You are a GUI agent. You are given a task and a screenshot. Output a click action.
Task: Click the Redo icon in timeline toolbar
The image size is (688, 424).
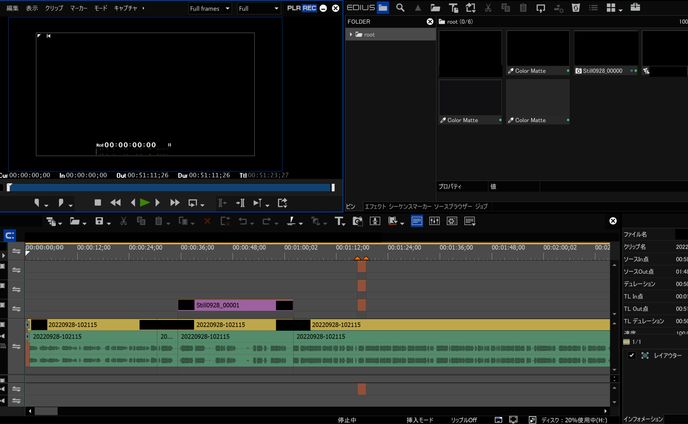[x=266, y=221]
